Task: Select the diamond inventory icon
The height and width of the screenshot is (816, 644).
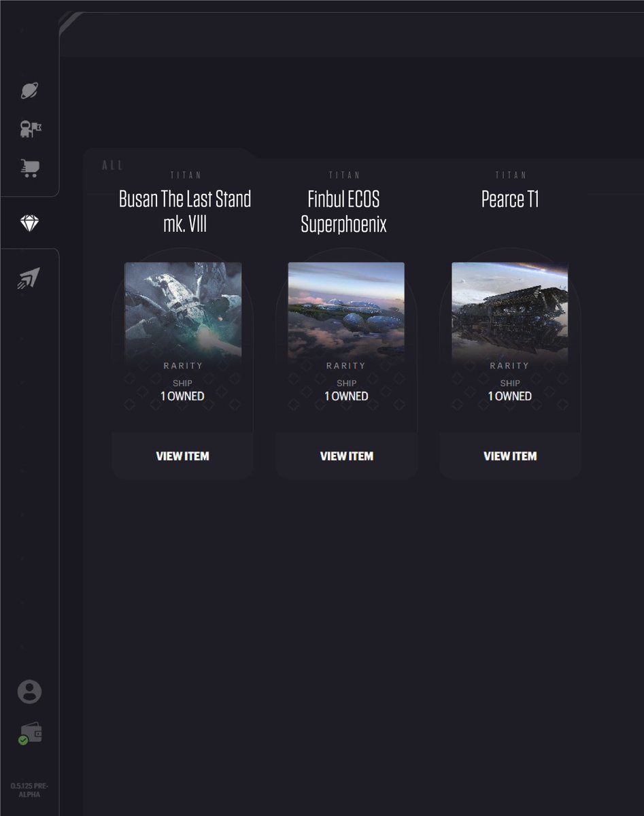Action: [29, 222]
